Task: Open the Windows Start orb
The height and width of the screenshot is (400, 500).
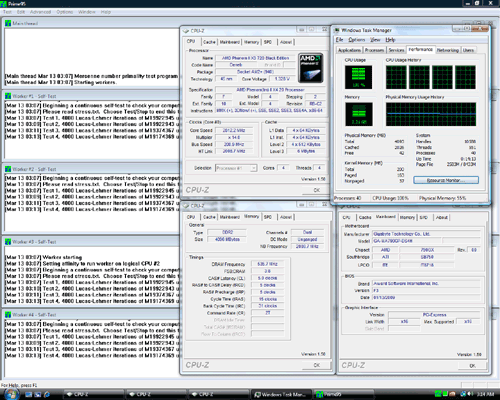Action: (x=11, y=394)
